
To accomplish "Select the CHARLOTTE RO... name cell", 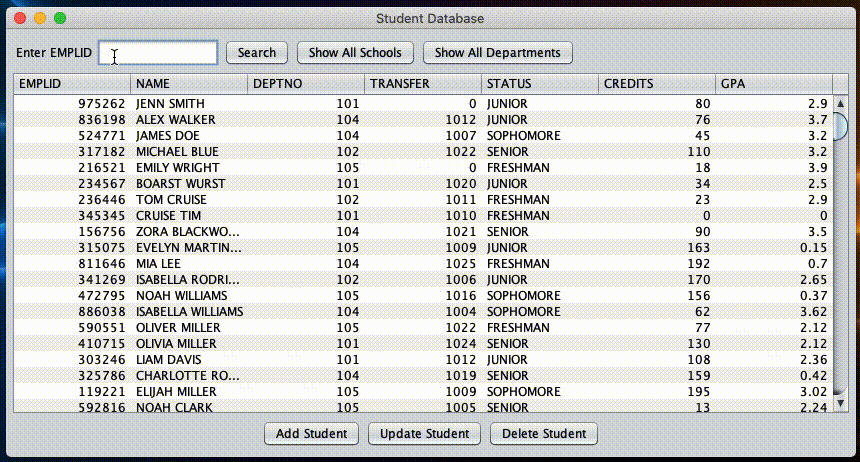I will [x=189, y=375].
